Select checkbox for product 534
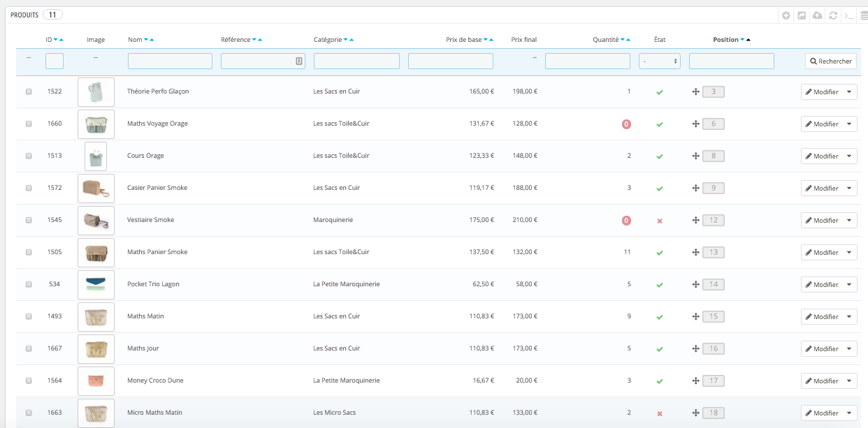 [29, 284]
